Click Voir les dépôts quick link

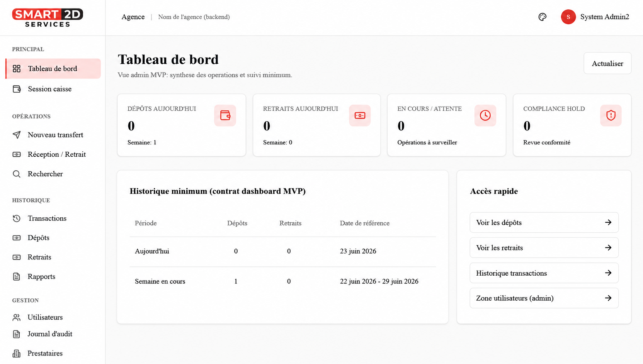544,222
